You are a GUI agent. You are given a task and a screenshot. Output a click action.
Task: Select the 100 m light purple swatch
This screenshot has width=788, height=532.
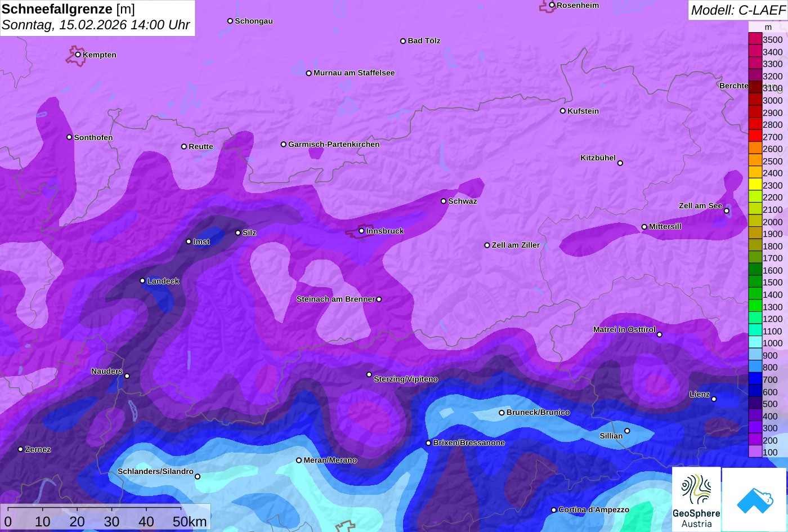pyautogui.click(x=755, y=451)
